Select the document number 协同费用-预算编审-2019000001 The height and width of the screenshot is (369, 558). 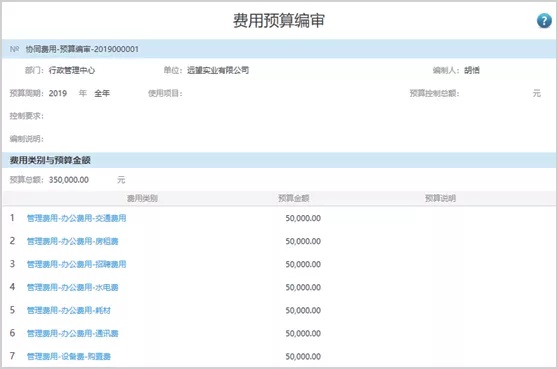82,49
